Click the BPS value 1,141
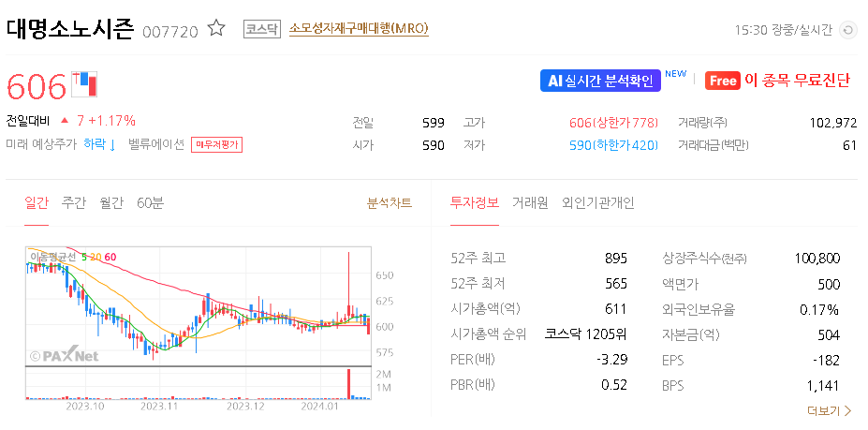This screenshot has width=868, height=430. click(x=823, y=386)
